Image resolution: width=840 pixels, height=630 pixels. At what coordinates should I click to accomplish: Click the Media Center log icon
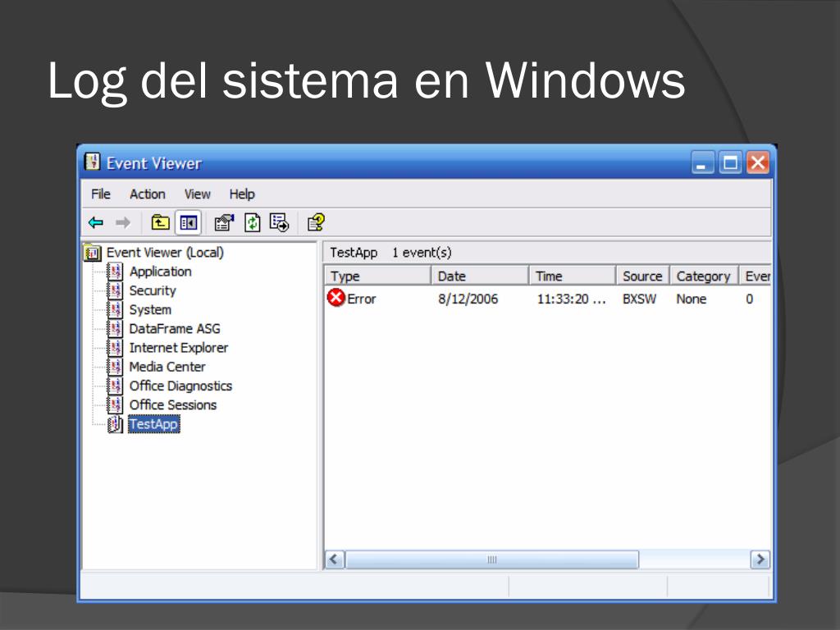tap(115, 367)
